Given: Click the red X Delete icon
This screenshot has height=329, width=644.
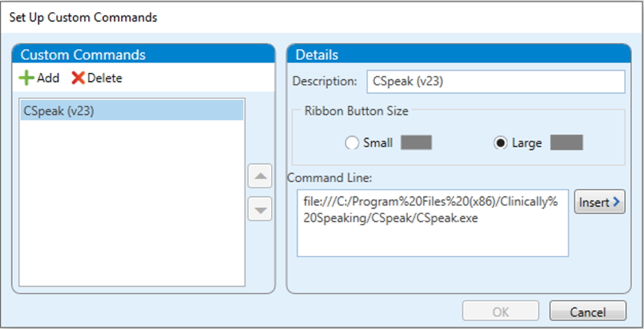Looking at the screenshot, I should click(x=78, y=78).
